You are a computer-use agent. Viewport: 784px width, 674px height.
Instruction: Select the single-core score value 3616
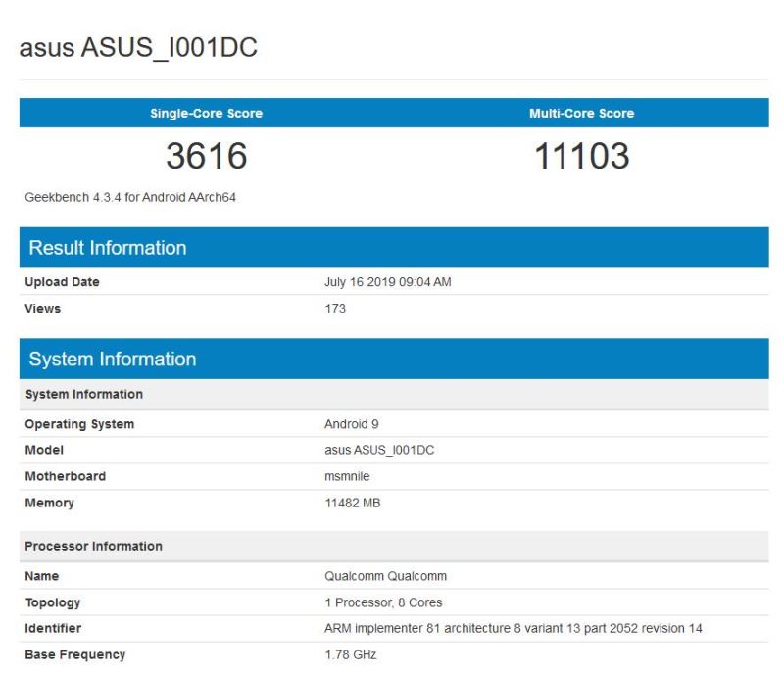(x=206, y=156)
